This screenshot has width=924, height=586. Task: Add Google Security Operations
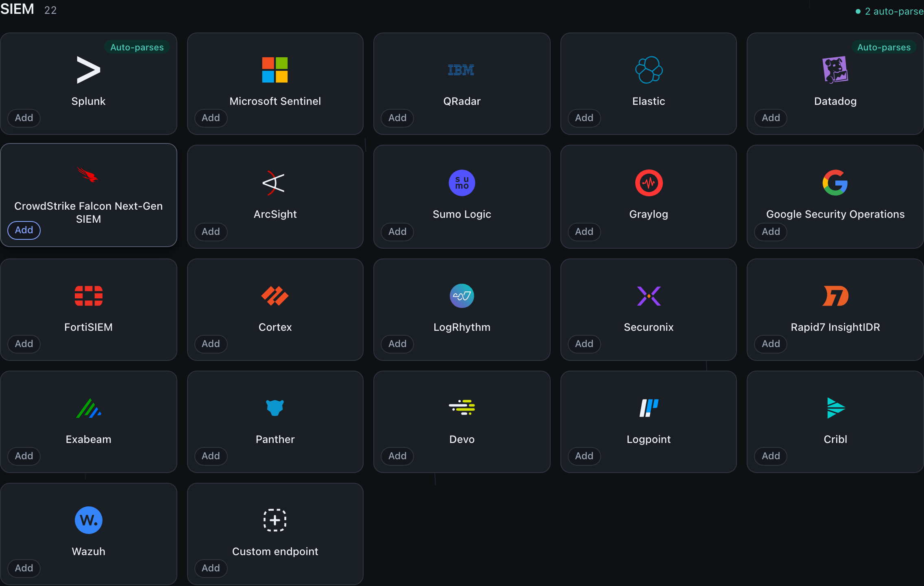tap(771, 232)
